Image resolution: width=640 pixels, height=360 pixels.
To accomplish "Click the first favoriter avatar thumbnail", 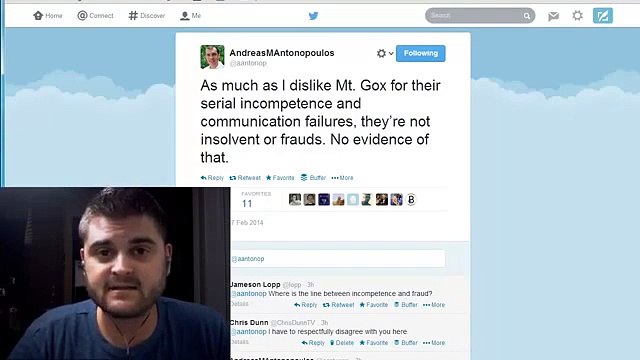I will pyautogui.click(x=295, y=200).
